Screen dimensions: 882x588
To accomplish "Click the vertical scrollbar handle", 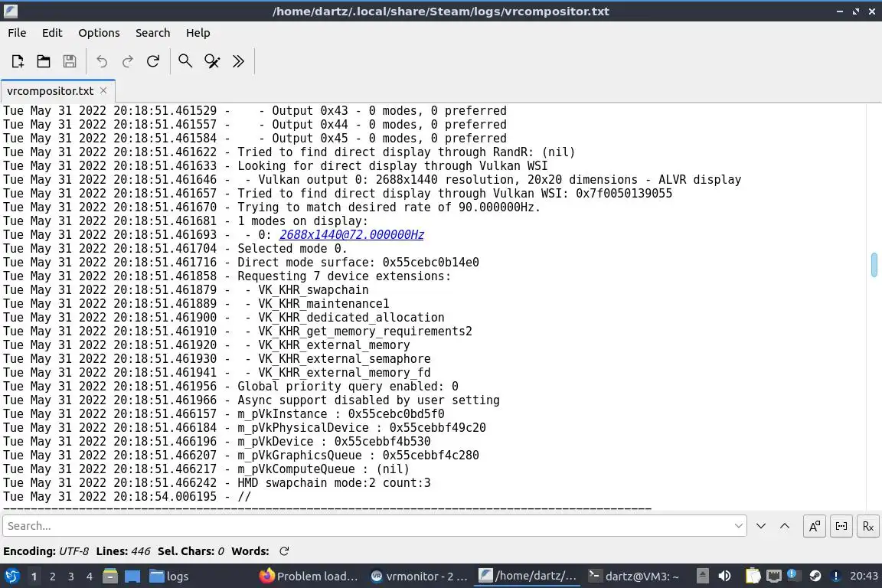I will coord(874,264).
